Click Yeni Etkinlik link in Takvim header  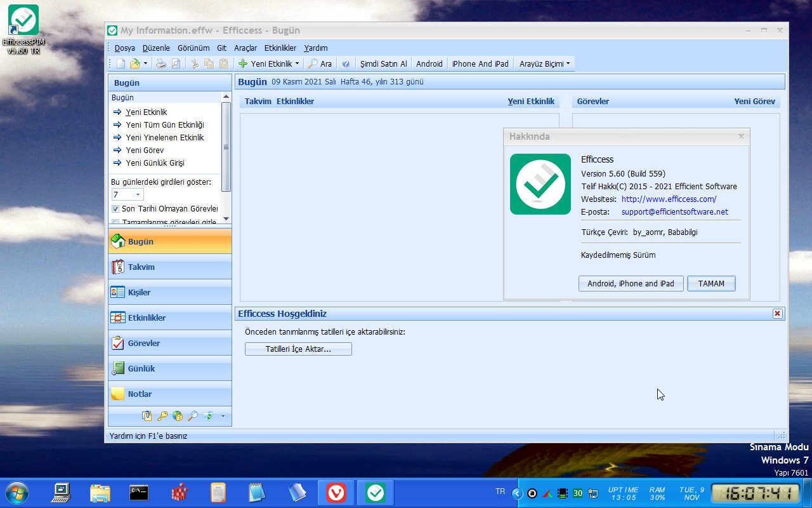pyautogui.click(x=531, y=102)
